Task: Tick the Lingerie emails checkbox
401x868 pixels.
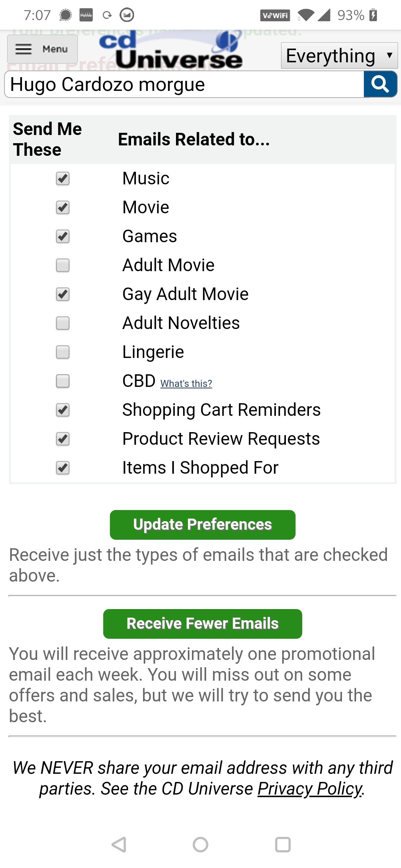Action: point(63,352)
